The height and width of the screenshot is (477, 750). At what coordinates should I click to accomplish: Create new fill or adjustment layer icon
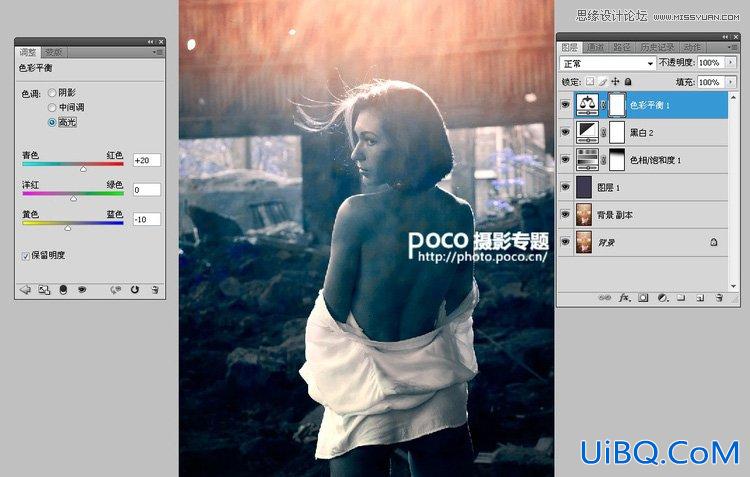[662, 298]
